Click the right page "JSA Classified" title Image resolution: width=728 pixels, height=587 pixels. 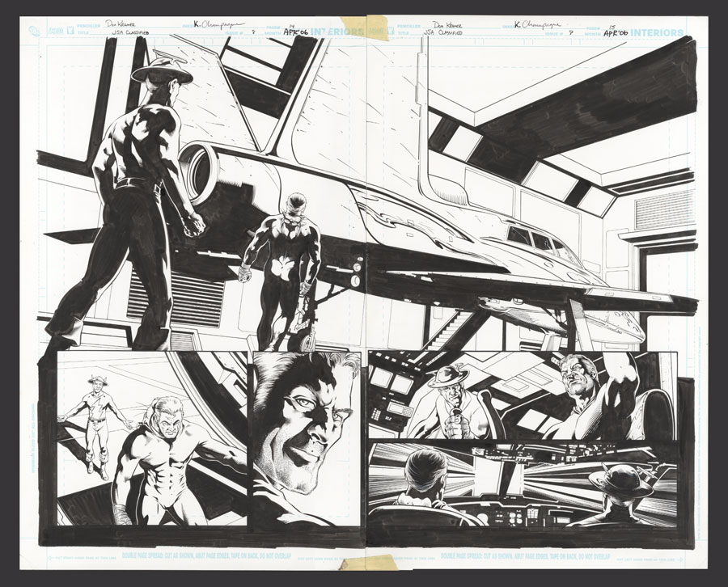pyautogui.click(x=444, y=33)
